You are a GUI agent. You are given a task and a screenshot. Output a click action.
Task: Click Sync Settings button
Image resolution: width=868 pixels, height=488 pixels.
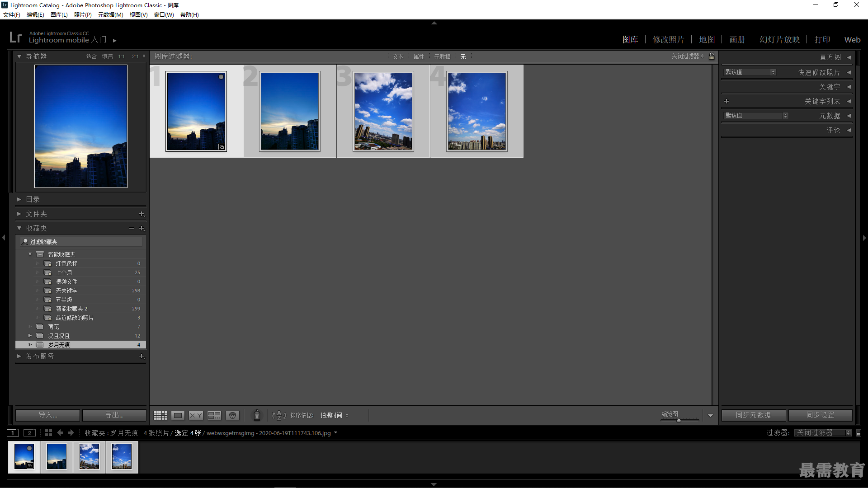(x=821, y=415)
